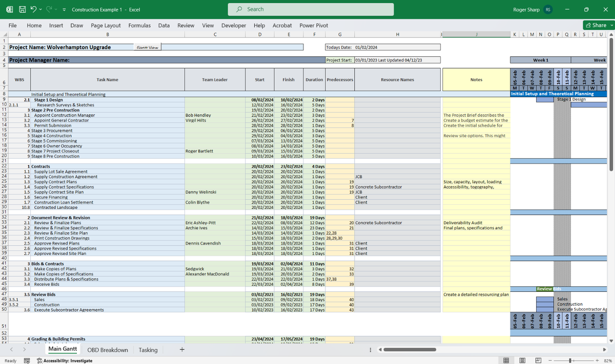Switch to Page Layout view
This screenshot has width=615, height=364.
[522, 359]
